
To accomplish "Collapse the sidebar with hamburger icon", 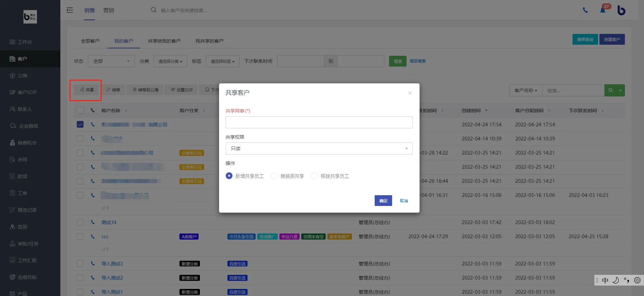I will pyautogui.click(x=70, y=10).
